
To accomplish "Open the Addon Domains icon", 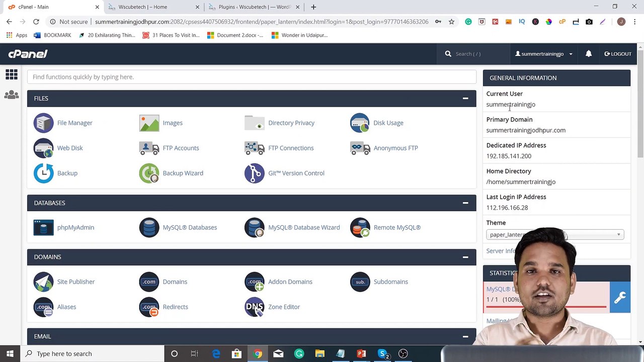I will coord(254,282).
